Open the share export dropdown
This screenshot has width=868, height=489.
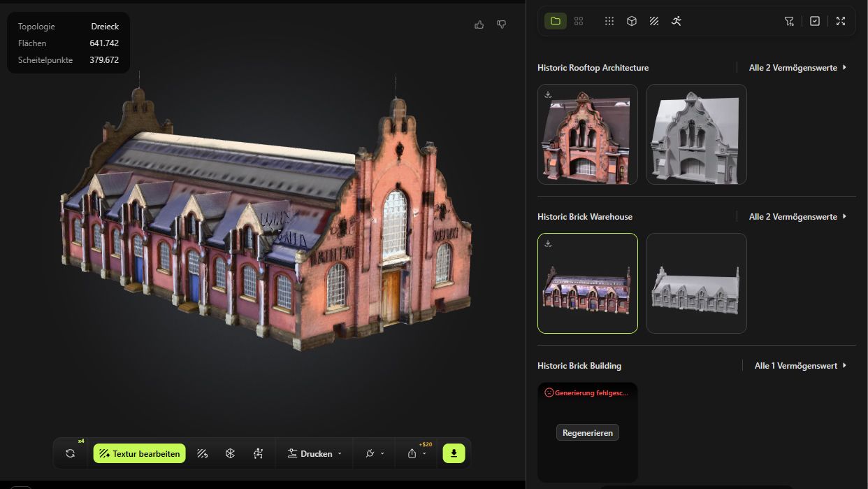point(416,453)
